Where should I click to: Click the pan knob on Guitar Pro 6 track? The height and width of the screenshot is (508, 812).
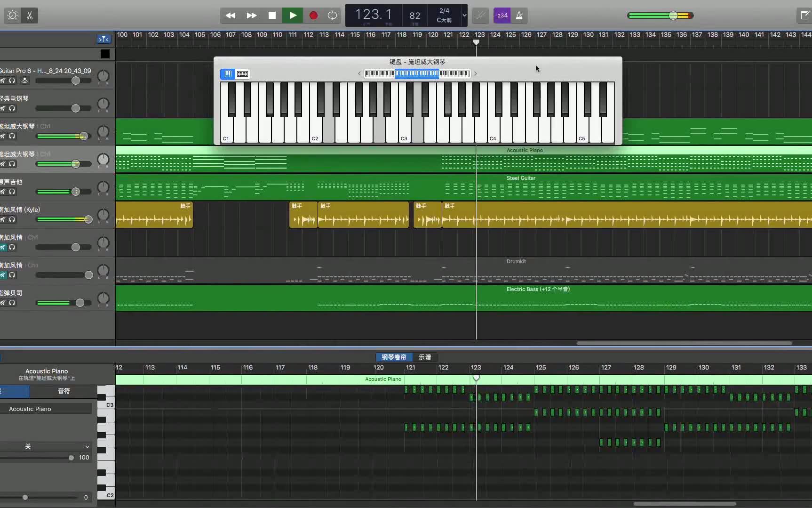click(x=103, y=76)
